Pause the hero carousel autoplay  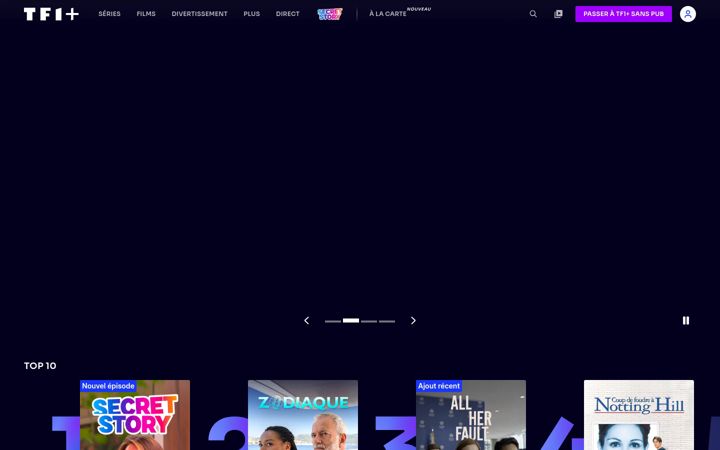click(686, 321)
